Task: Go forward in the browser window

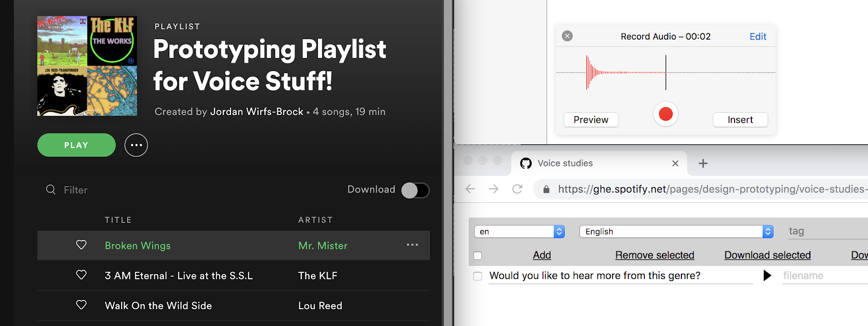Action: tap(494, 189)
